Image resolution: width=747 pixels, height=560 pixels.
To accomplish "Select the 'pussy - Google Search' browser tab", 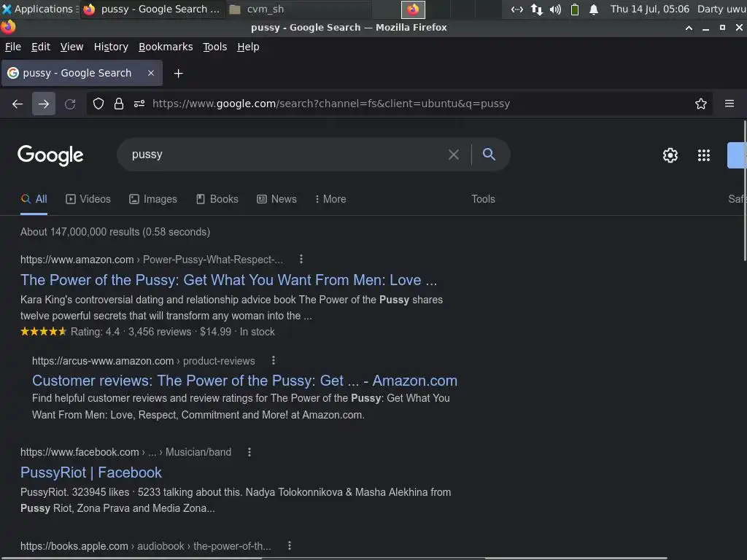I will pyautogui.click(x=82, y=73).
